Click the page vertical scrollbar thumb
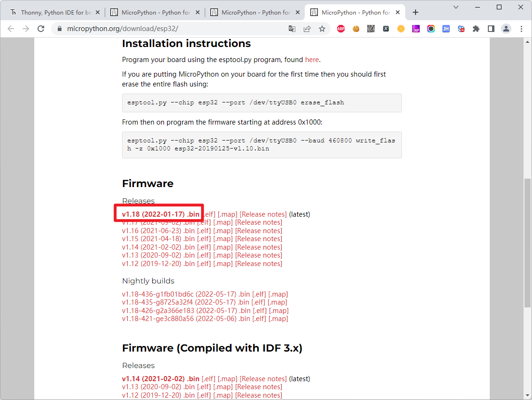The image size is (532, 400). (527, 243)
